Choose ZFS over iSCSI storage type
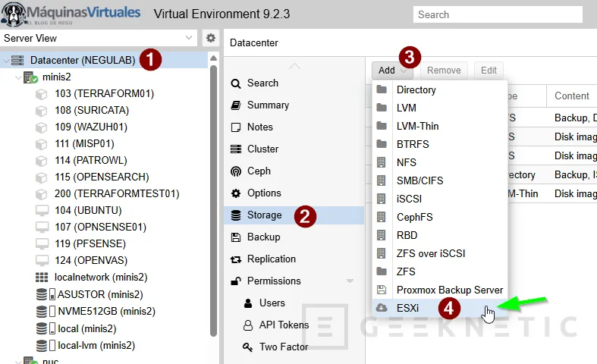This screenshot has height=364, width=597. coord(440,253)
